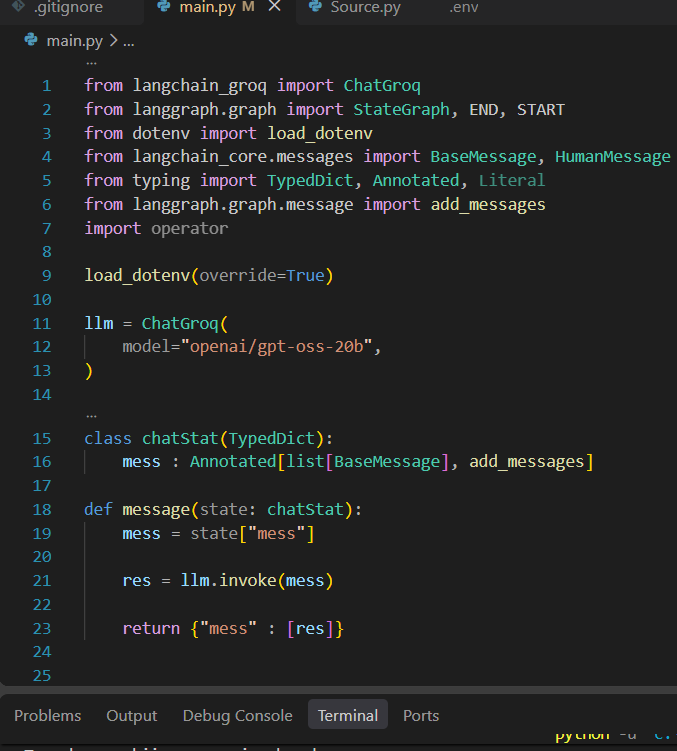Open the Source.py editor tab
677x751 pixels.
point(365,7)
